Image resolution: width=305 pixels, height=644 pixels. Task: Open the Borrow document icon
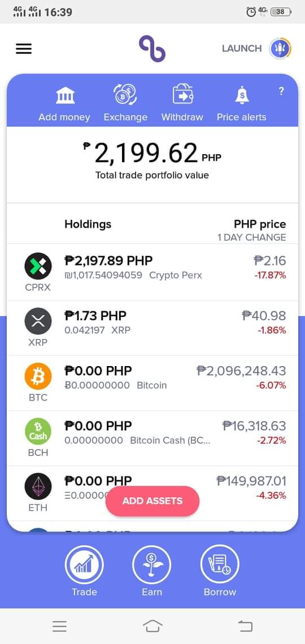click(220, 565)
